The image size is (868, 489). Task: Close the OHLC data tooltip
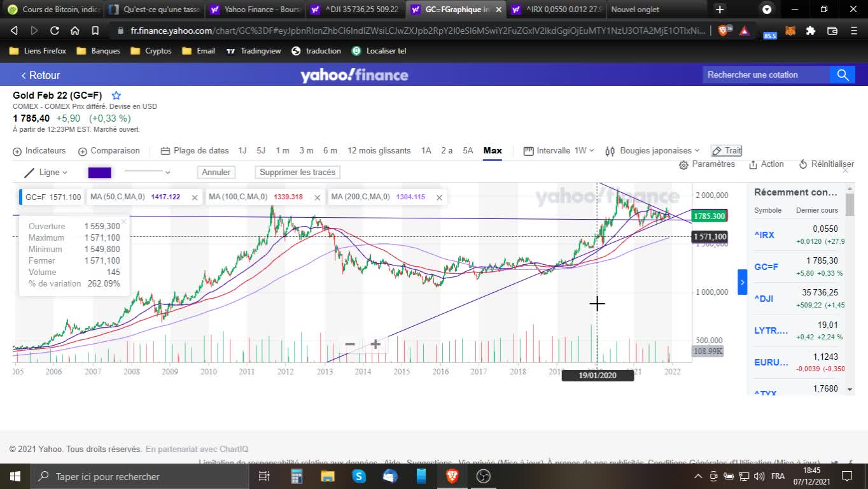(123, 221)
